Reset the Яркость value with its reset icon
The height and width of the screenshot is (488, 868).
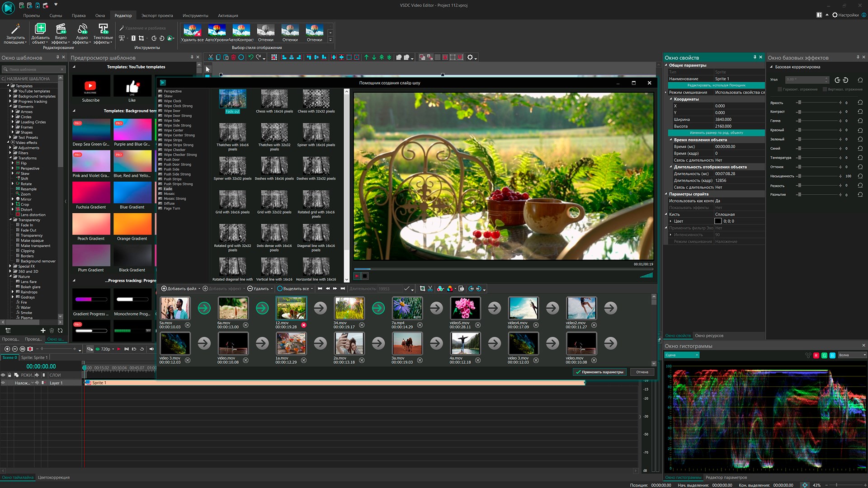click(860, 103)
